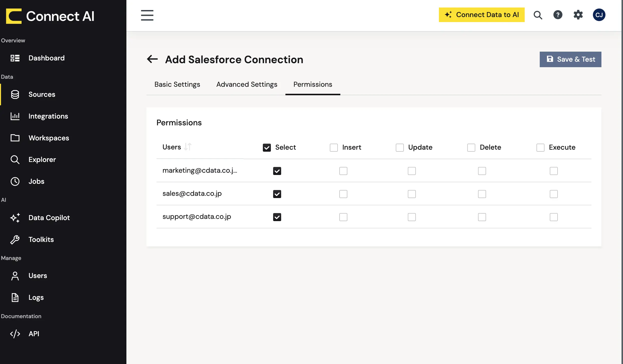Viewport: 623px width, 364px height.
Task: Switch to the Basic Settings tab
Action: click(x=177, y=84)
